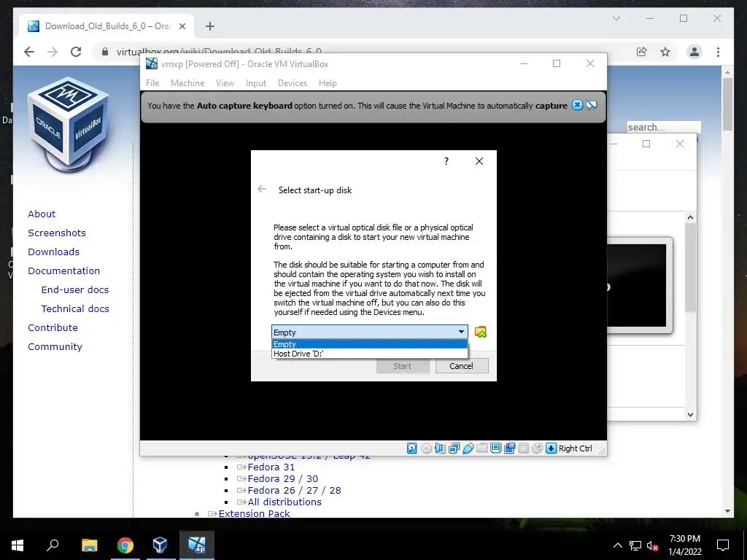Open the Help menu in VM window

tap(328, 83)
